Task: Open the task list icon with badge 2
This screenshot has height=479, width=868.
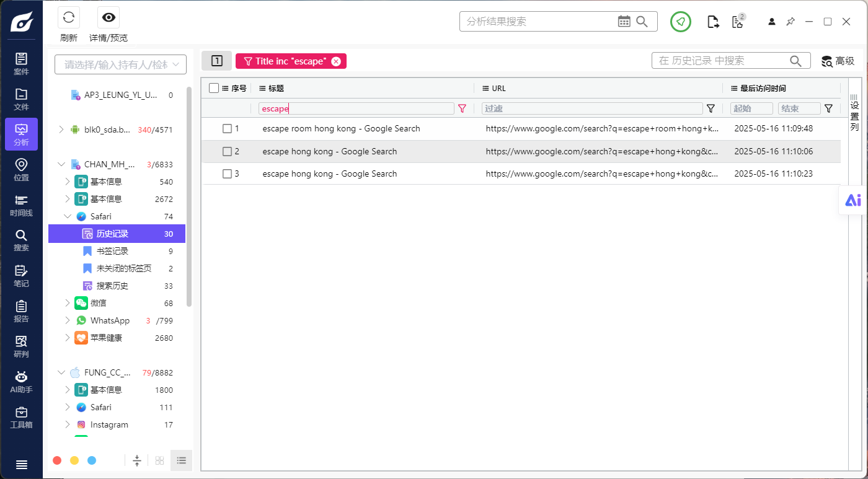Action: pyautogui.click(x=738, y=22)
